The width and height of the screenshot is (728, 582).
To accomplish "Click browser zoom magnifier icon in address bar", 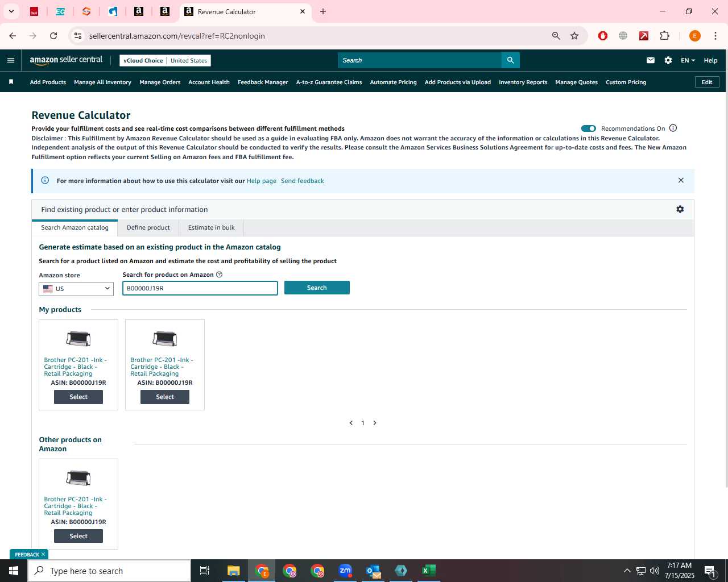I will click(556, 36).
